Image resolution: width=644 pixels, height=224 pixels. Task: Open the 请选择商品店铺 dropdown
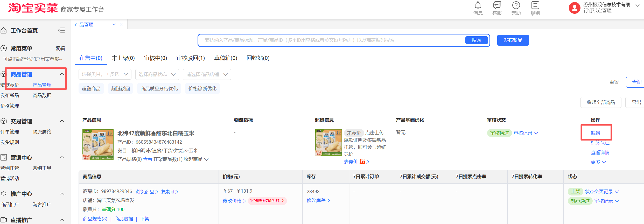(x=207, y=74)
